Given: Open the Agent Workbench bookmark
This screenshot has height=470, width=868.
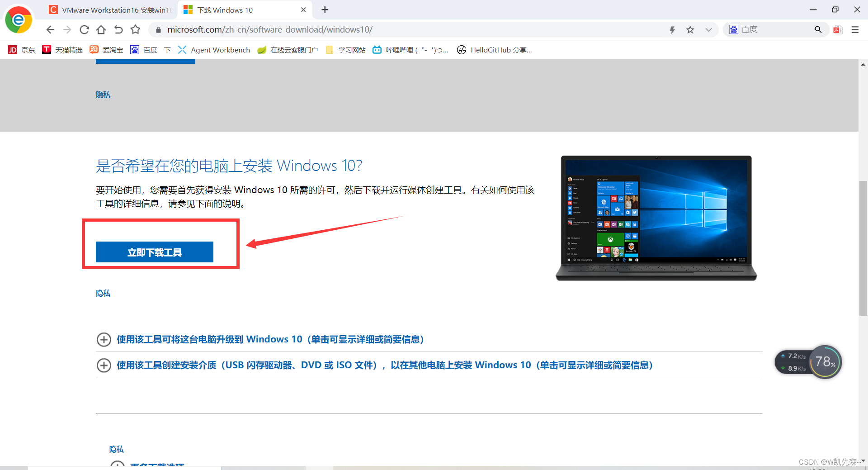Looking at the screenshot, I should 214,50.
